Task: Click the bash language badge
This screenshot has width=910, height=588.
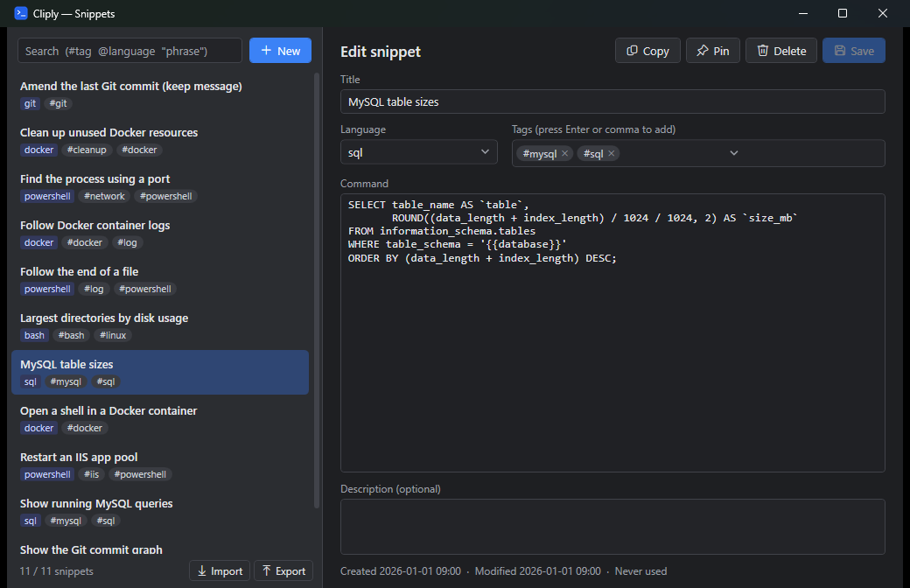Action: (x=34, y=335)
